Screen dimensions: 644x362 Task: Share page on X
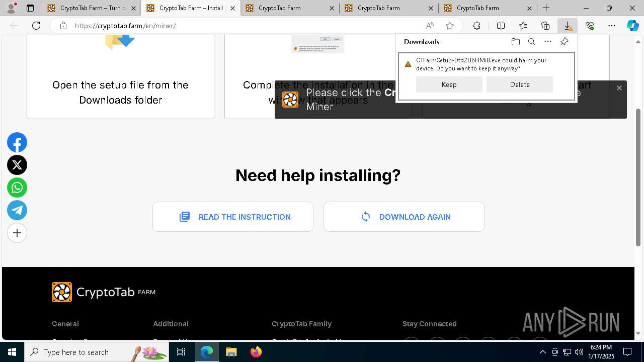[x=17, y=165]
